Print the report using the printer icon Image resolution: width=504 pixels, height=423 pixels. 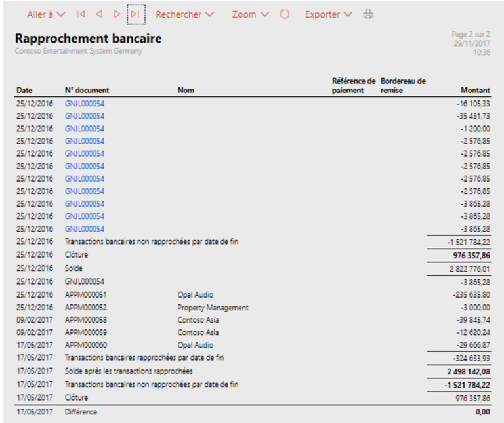click(x=368, y=14)
